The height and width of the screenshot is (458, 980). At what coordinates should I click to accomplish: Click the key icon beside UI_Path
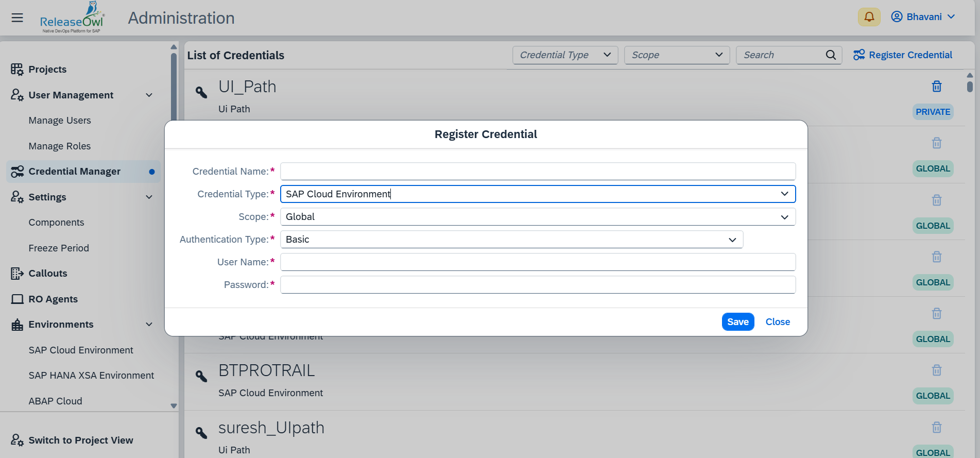coord(201,93)
